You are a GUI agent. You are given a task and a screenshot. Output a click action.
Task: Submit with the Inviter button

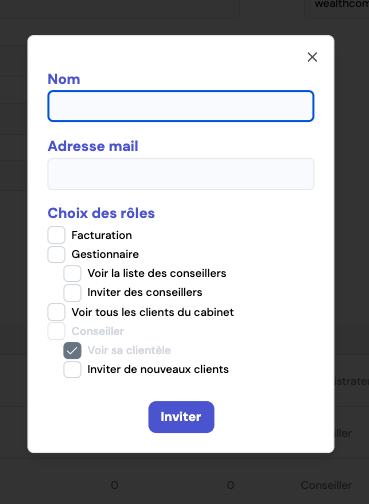[x=181, y=417]
